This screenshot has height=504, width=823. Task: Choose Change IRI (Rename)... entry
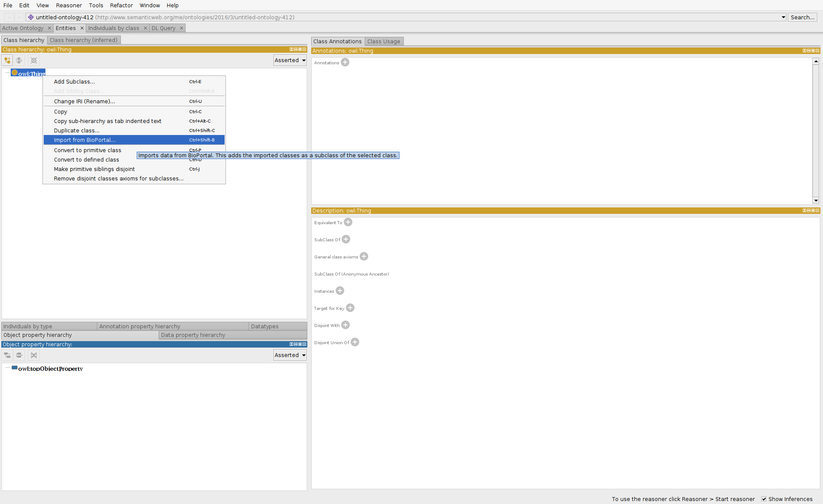pos(134,102)
